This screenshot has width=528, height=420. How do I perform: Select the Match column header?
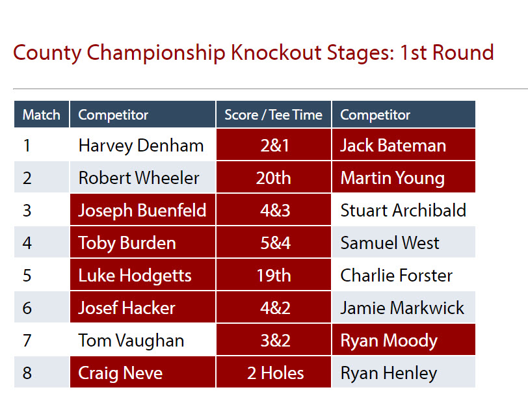(x=42, y=114)
